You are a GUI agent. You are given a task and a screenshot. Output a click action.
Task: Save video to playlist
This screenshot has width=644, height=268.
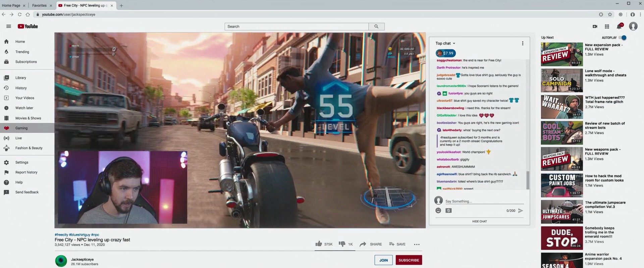click(x=397, y=244)
